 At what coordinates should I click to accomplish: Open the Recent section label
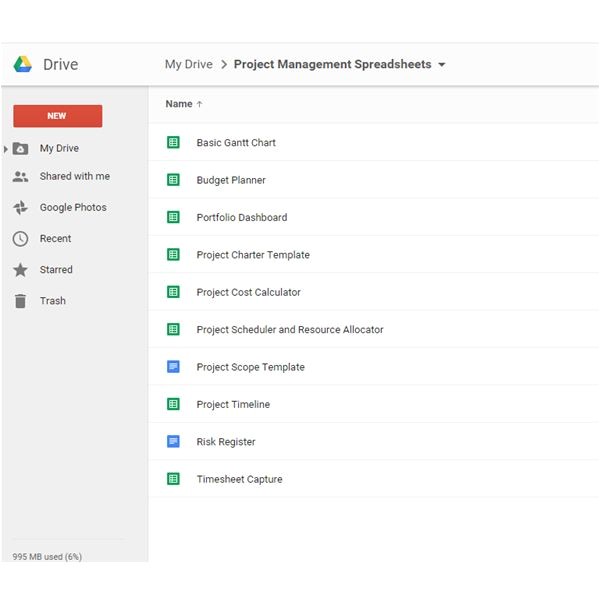click(x=55, y=239)
